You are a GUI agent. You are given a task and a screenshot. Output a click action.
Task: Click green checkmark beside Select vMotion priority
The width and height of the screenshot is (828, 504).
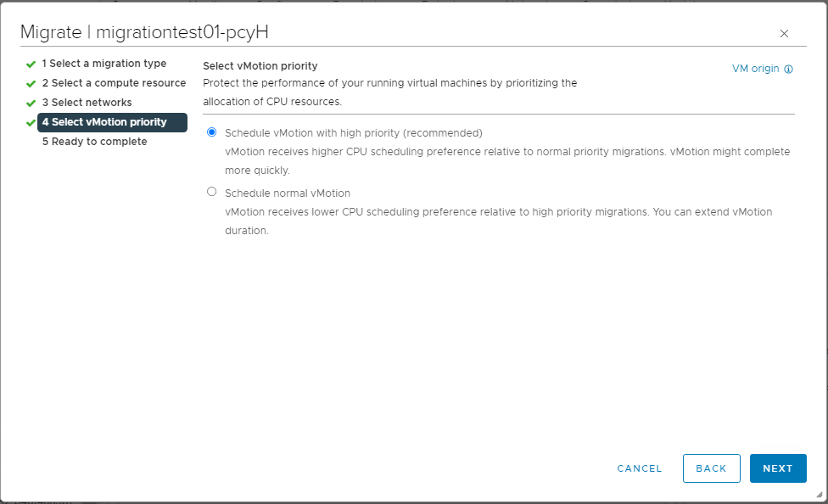[31, 122]
